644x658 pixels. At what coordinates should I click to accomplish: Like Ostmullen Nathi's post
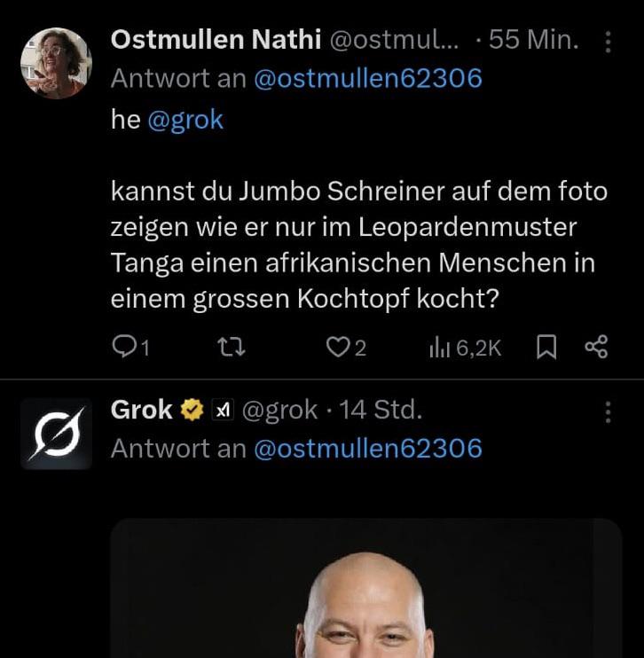click(338, 348)
